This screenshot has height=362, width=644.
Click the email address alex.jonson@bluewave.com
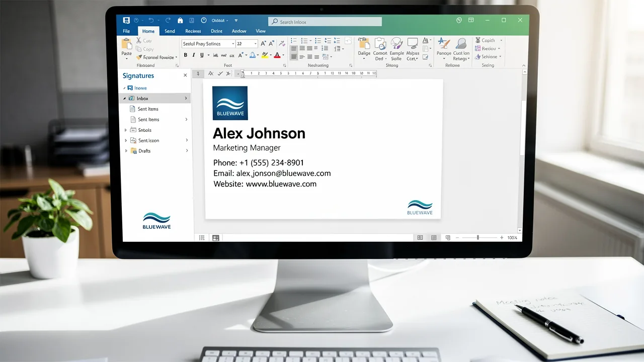point(283,173)
